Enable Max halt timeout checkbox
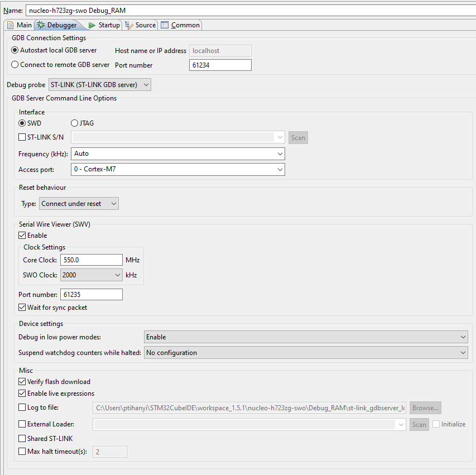 point(22,452)
